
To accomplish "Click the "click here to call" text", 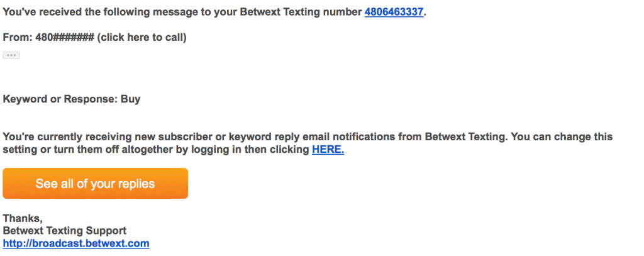I will [x=142, y=38].
